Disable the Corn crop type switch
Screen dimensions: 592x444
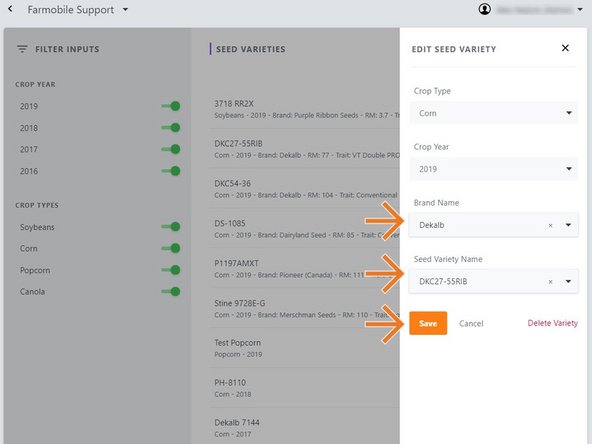click(x=171, y=248)
